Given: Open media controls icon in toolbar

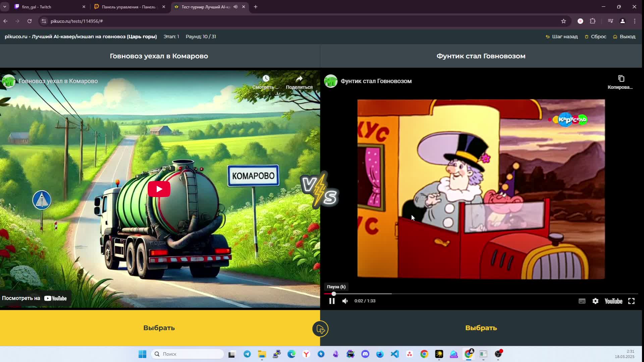Looking at the screenshot, I should (610, 21).
